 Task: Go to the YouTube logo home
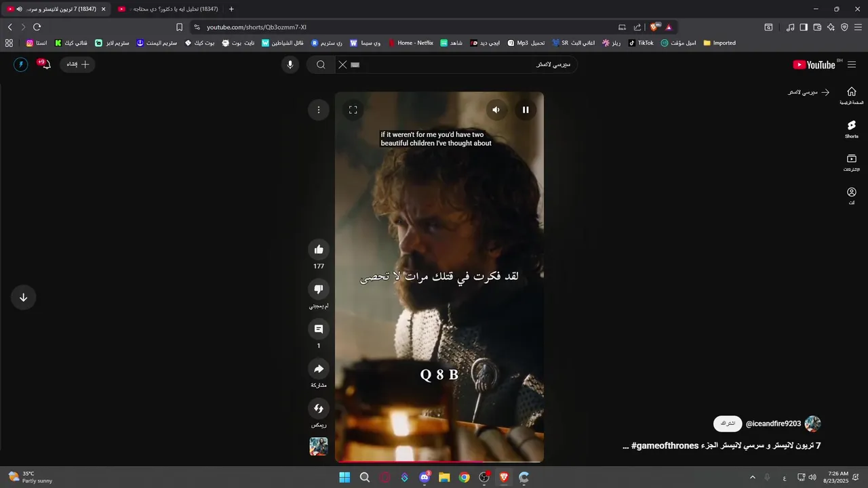coord(814,64)
